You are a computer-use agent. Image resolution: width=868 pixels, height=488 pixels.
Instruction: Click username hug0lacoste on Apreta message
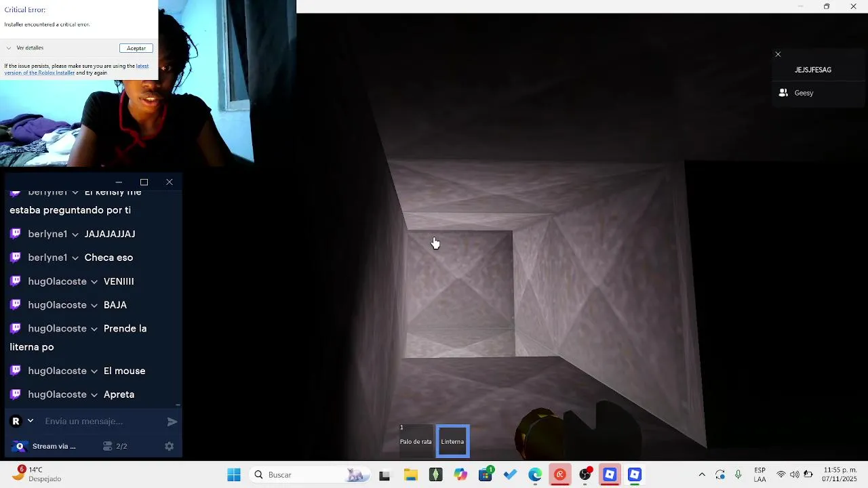(x=57, y=394)
